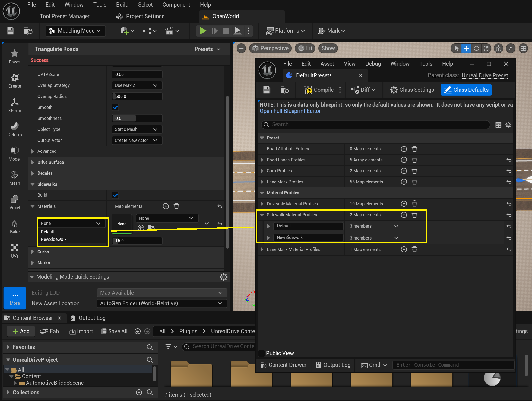Remove all Curb Profiles elements
This screenshot has height=401, width=532.
414,171
